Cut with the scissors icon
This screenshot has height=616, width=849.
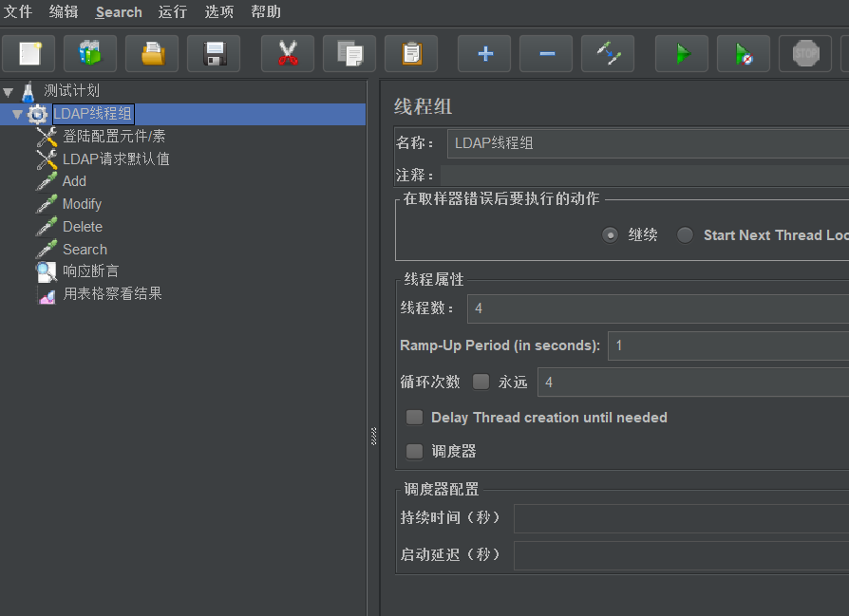point(288,53)
